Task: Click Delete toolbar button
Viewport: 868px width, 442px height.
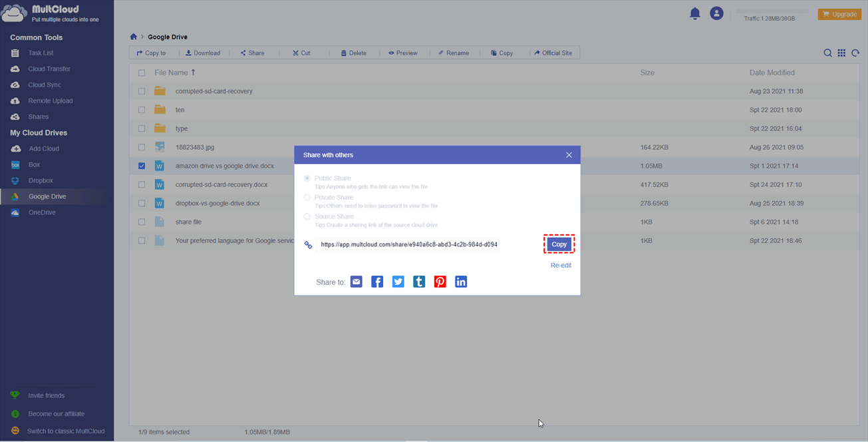Action: [353, 53]
